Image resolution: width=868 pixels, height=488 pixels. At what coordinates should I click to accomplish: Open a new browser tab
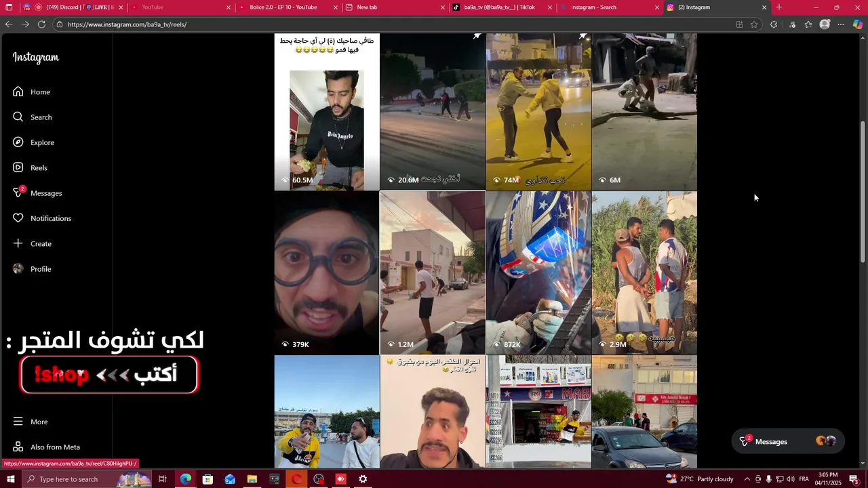779,7
